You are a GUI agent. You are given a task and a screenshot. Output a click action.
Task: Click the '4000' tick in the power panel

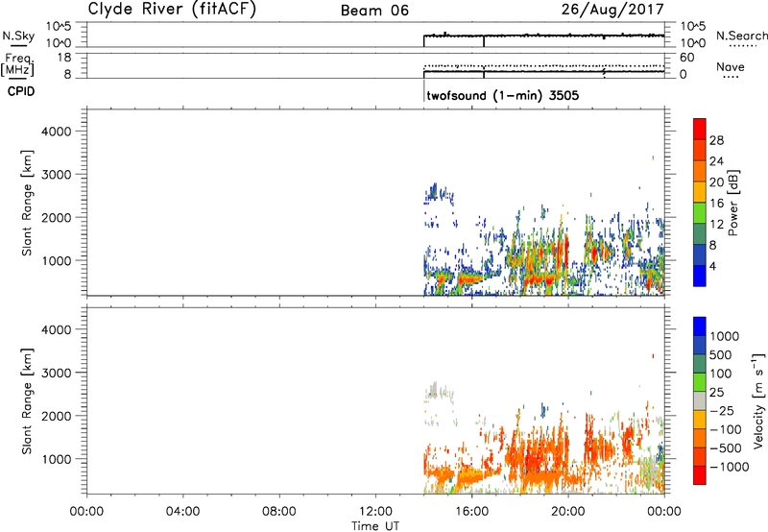[57, 132]
